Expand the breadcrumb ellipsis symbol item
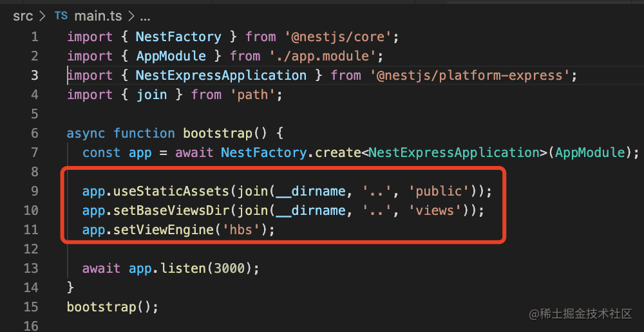 (x=145, y=15)
